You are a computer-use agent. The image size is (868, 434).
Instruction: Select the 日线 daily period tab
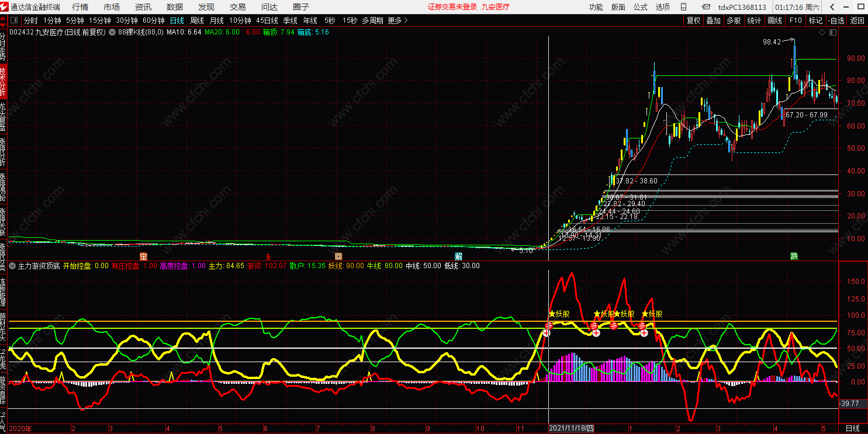(x=177, y=20)
